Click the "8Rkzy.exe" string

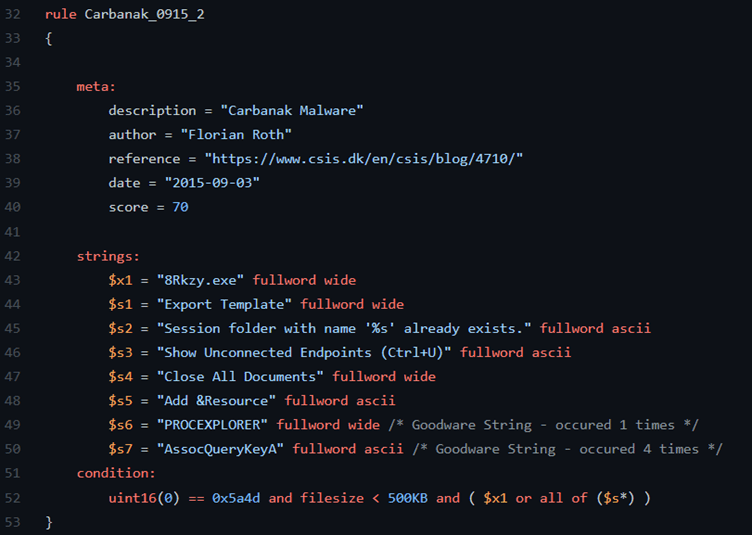click(x=204, y=280)
